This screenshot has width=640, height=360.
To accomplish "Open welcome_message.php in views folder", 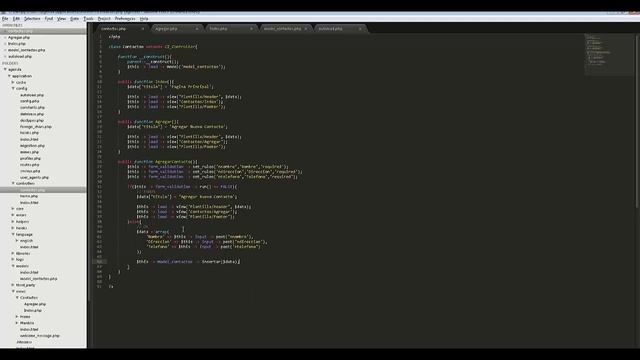I will tap(40, 336).
